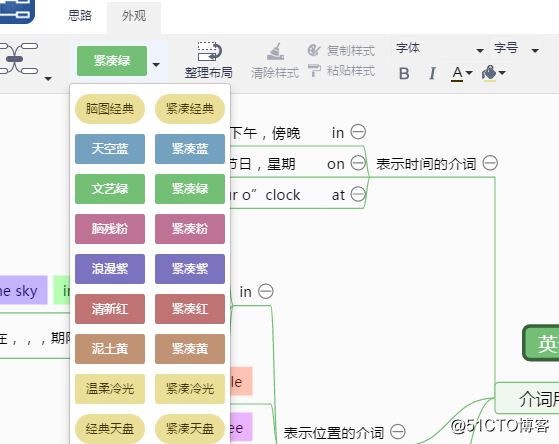
Task: Click the font color A icon
Action: coord(457,73)
